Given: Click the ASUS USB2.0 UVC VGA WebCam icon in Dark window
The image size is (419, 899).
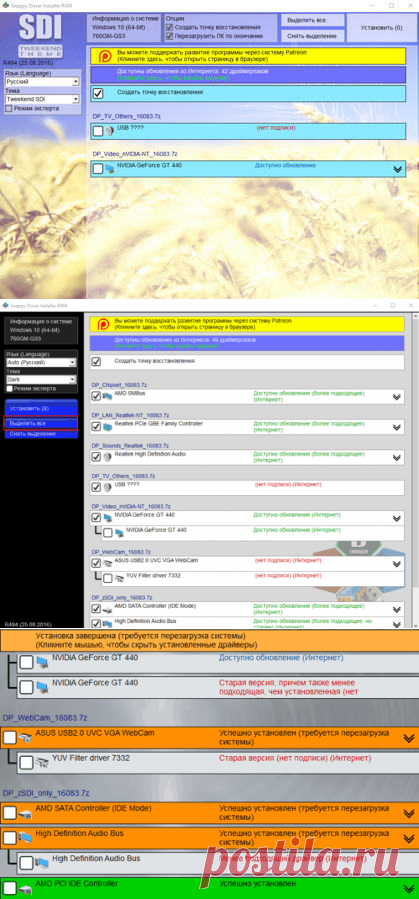Looking at the screenshot, I should pyautogui.click(x=107, y=564).
